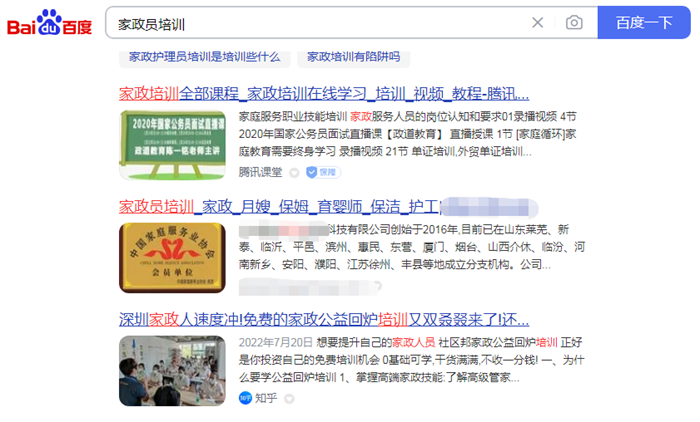
Task: Click the Baidu logo
Action: pyautogui.click(x=50, y=23)
